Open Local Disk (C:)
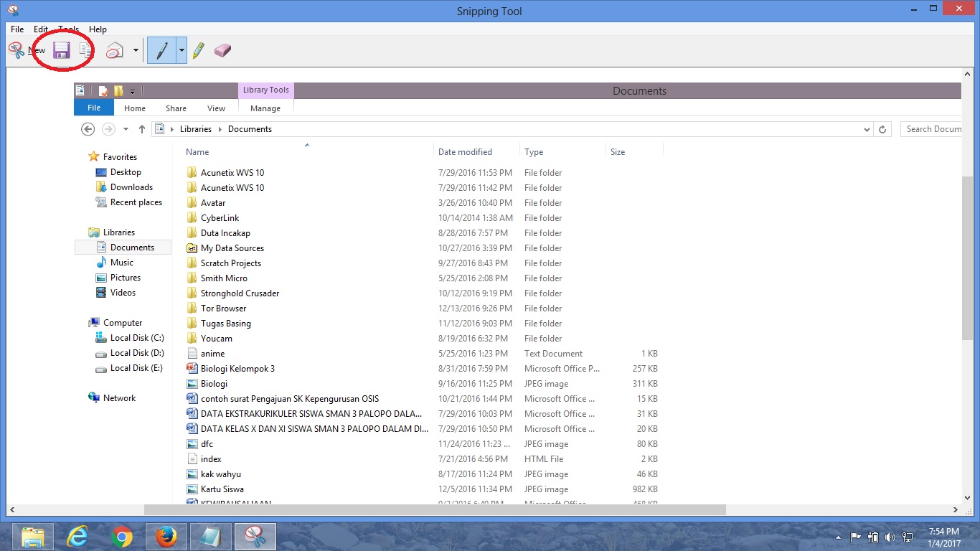The height and width of the screenshot is (551, 980). (x=137, y=337)
